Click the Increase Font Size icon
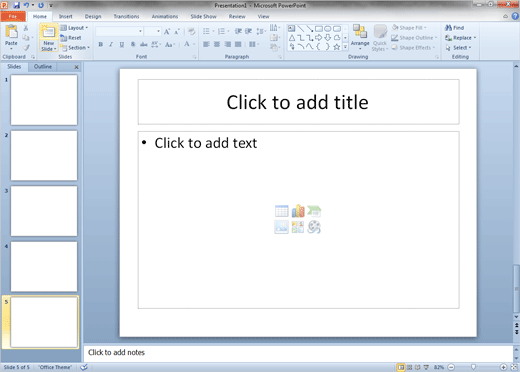This screenshot has width=520, height=372. coord(167,32)
